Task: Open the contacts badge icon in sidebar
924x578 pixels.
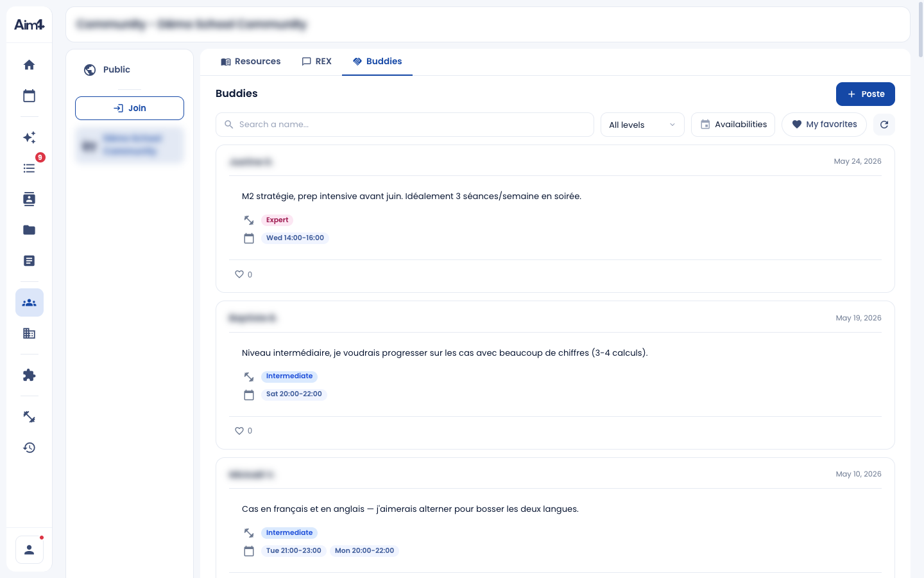Action: point(30,199)
